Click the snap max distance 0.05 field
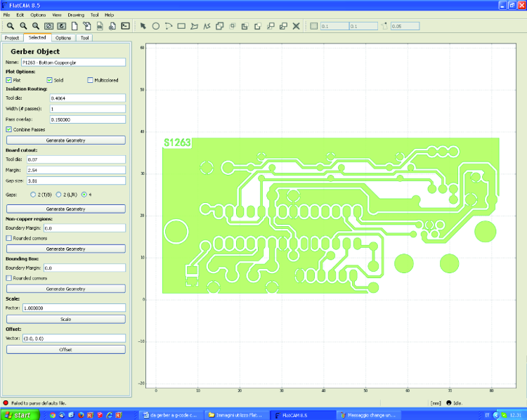The image size is (527, 420). [x=405, y=26]
